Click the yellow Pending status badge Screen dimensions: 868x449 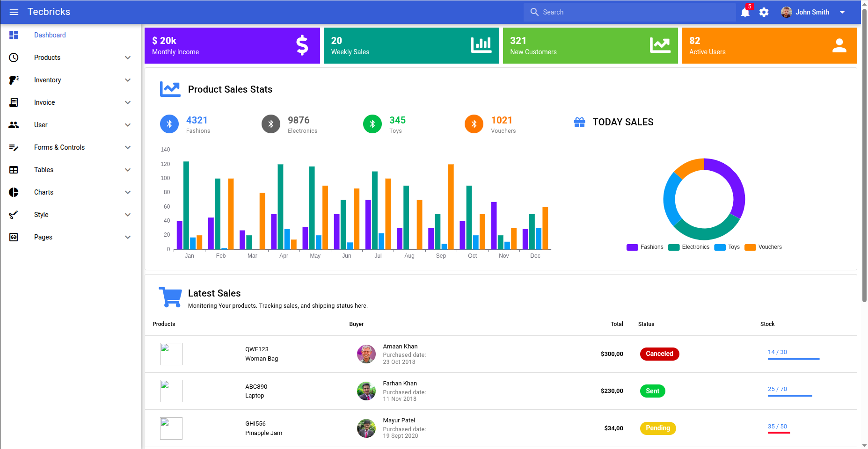[658, 428]
